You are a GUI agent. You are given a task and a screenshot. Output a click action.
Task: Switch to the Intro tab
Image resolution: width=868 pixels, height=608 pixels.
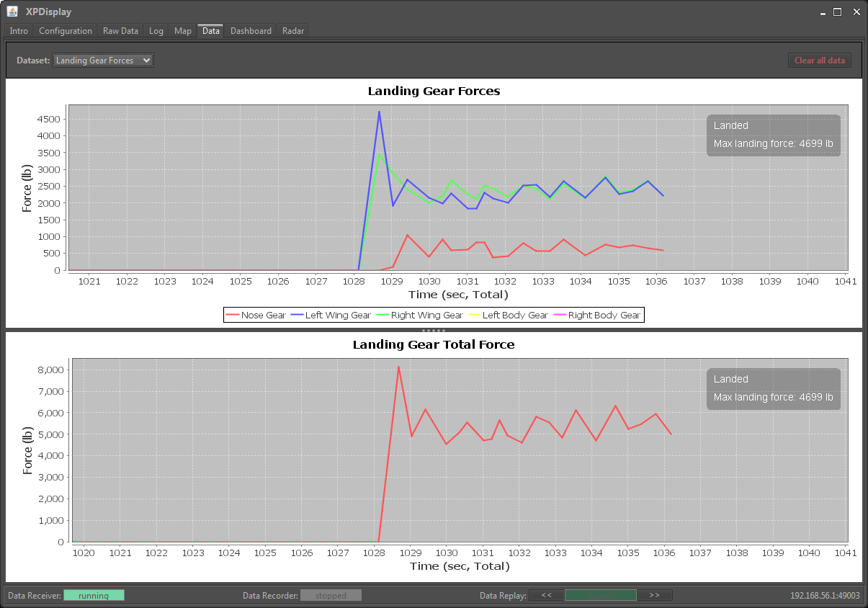(19, 31)
